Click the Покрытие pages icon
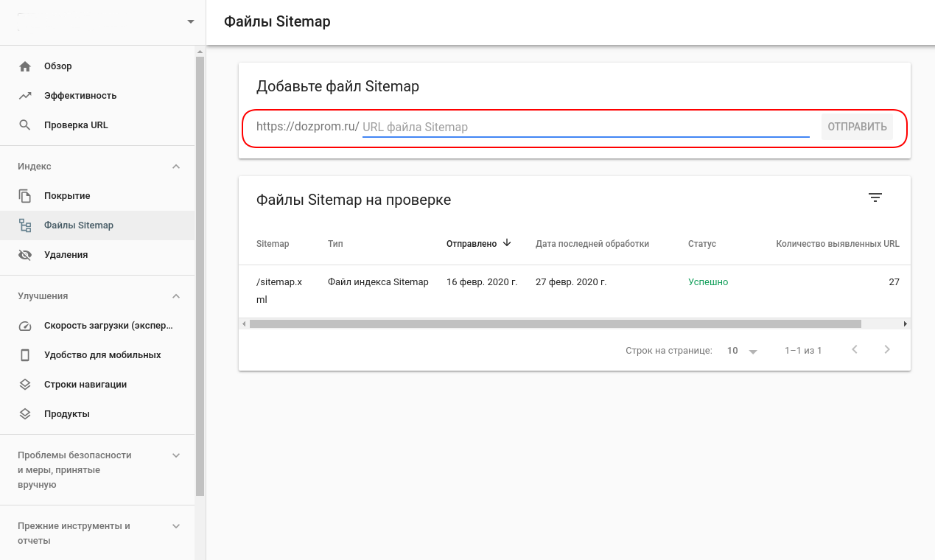This screenshot has height=560, width=935. [x=25, y=196]
